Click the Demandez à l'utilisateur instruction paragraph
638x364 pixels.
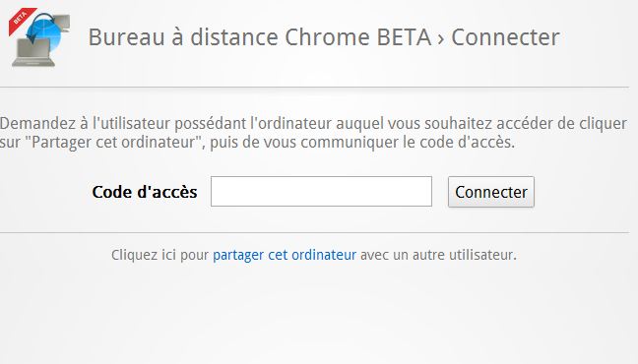tap(313, 133)
